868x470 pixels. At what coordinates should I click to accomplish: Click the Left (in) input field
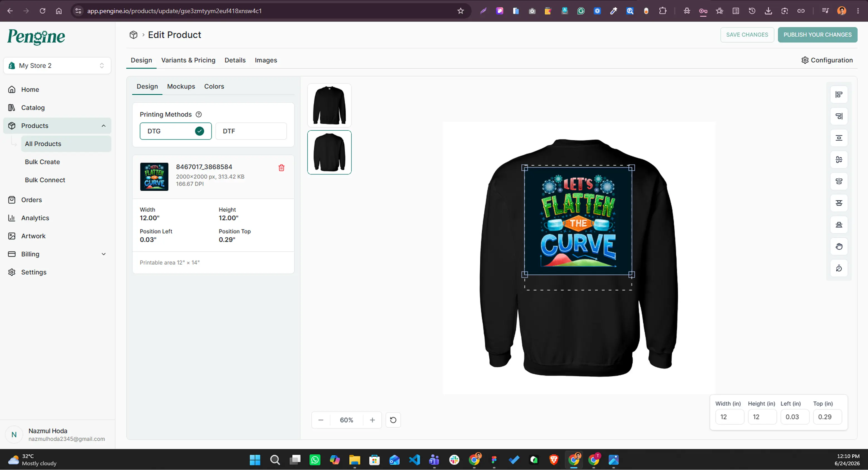[x=795, y=417]
